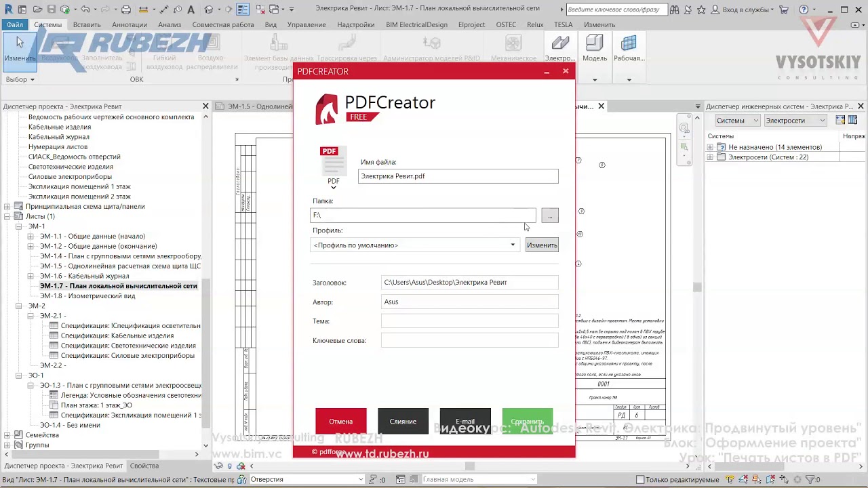The width and height of the screenshot is (868, 488).
Task: Expand the Принципиальная схема щита/панели node
Action: pyautogui.click(x=7, y=207)
